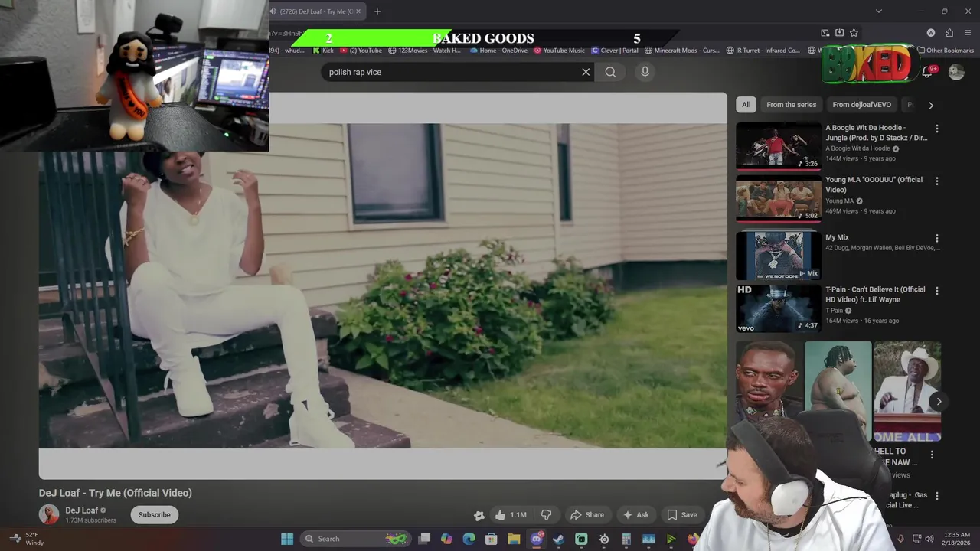Open the DeJ Loaf channel name link
This screenshot has height=551, width=980.
[x=81, y=510]
